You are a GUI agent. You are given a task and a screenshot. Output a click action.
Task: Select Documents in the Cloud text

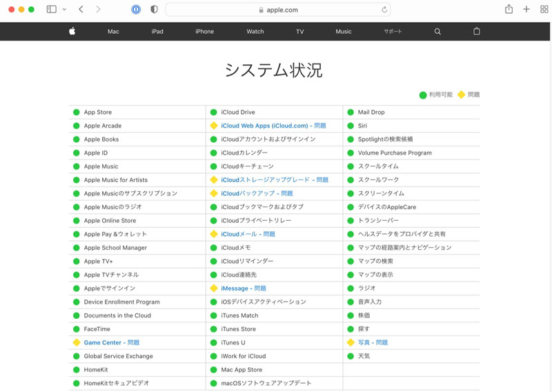tap(117, 315)
